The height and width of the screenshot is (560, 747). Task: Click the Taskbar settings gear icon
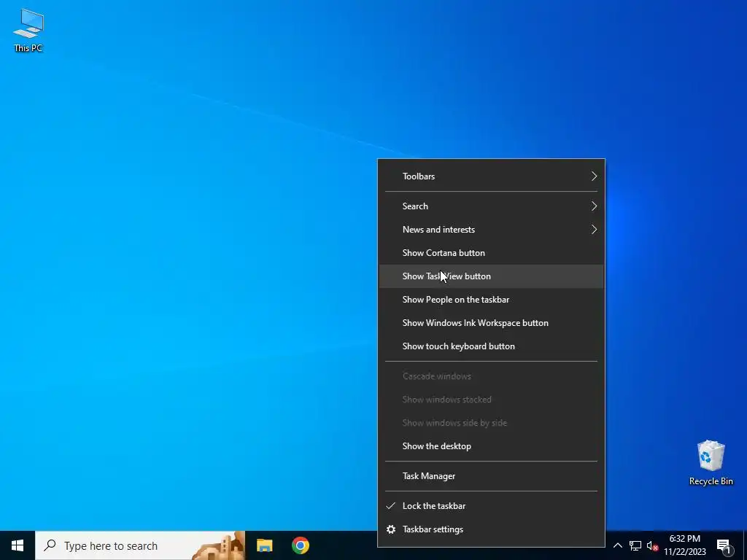coord(391,529)
